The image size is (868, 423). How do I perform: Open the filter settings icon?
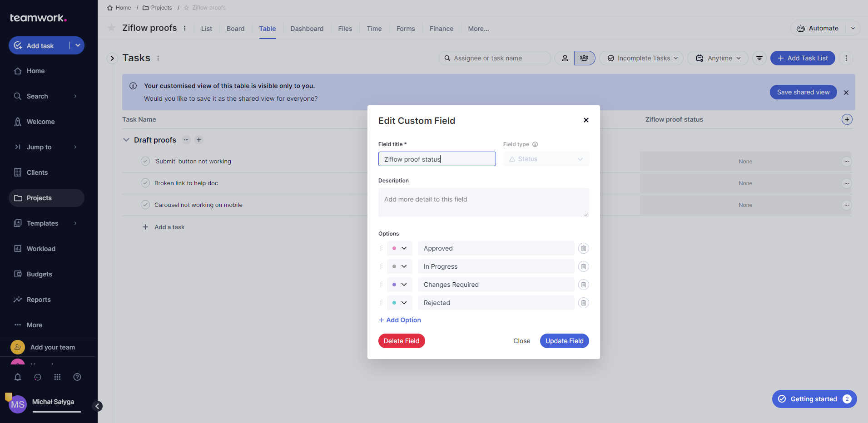pyautogui.click(x=759, y=58)
